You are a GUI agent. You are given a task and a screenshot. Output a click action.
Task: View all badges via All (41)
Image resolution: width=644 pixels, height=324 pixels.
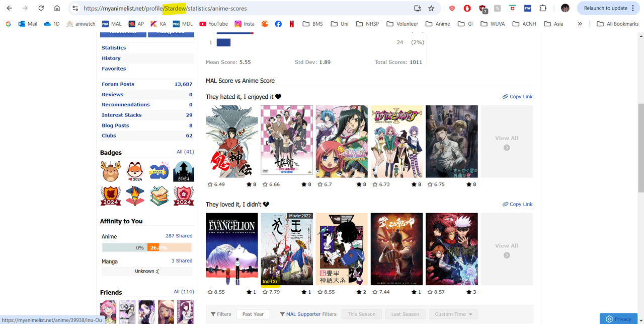click(185, 152)
